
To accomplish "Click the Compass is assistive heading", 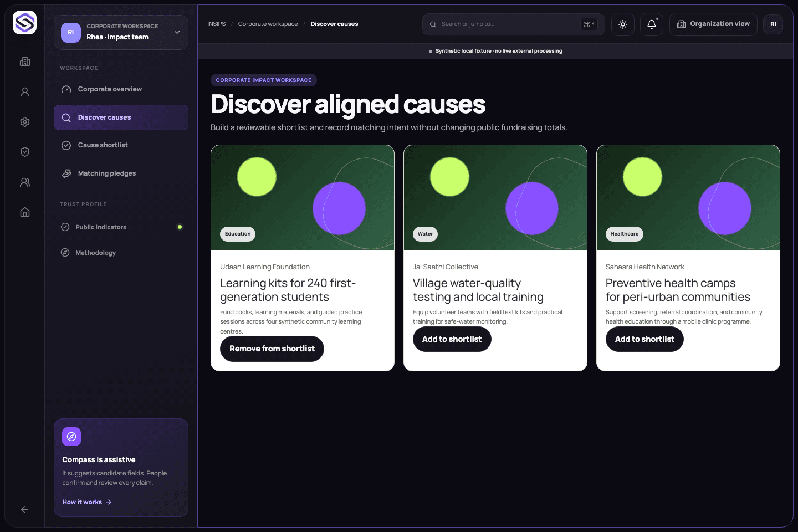I will 99,459.
